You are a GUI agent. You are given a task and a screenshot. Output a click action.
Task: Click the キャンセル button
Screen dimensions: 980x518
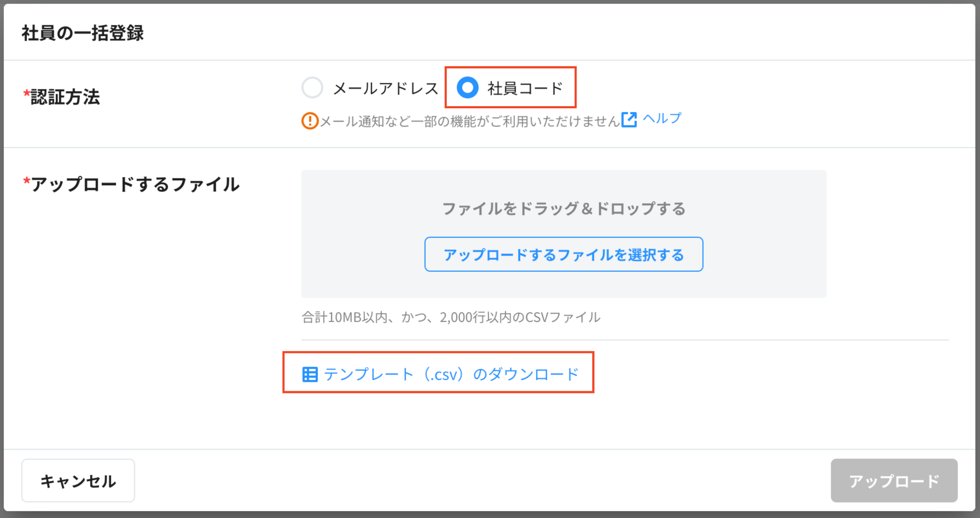point(78,481)
